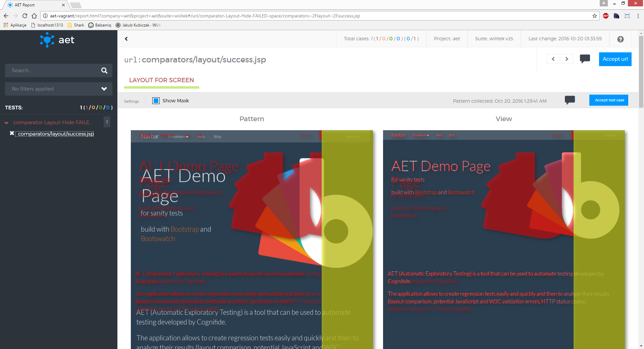Click the Accept url button
Image resolution: width=644 pixels, height=349 pixels.
coord(615,59)
